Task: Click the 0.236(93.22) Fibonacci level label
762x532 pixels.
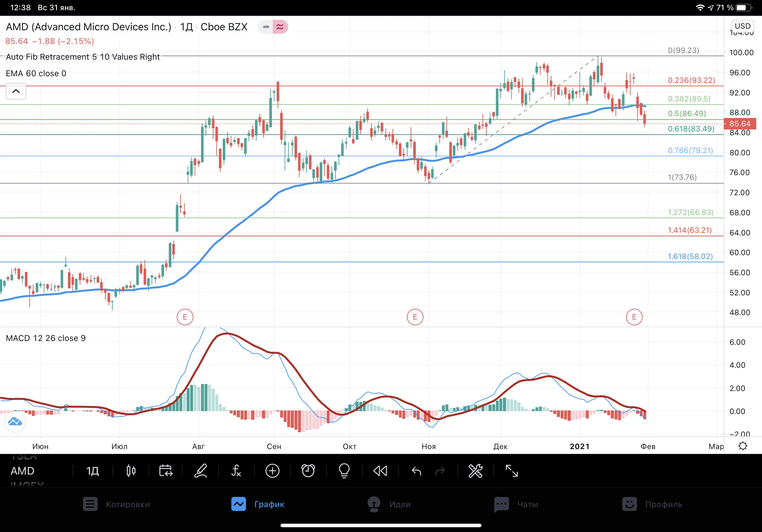Action: (x=692, y=80)
